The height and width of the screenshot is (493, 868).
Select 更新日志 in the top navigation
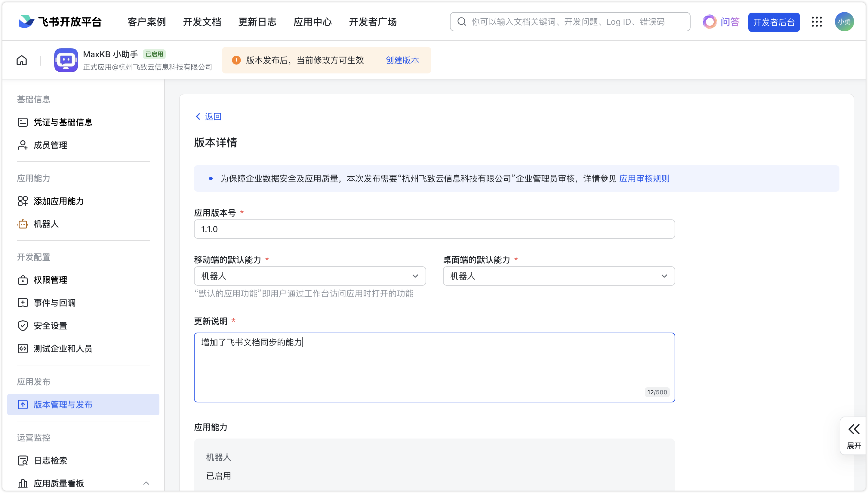[x=257, y=21]
